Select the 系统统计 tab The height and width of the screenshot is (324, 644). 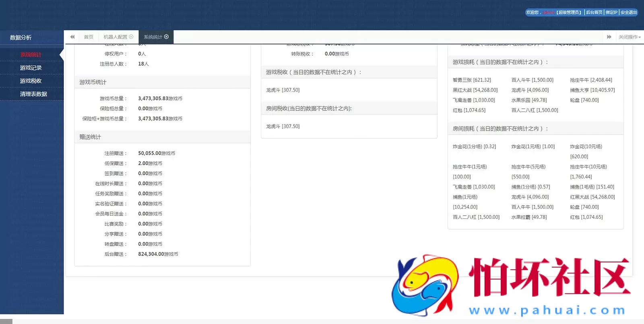(153, 37)
